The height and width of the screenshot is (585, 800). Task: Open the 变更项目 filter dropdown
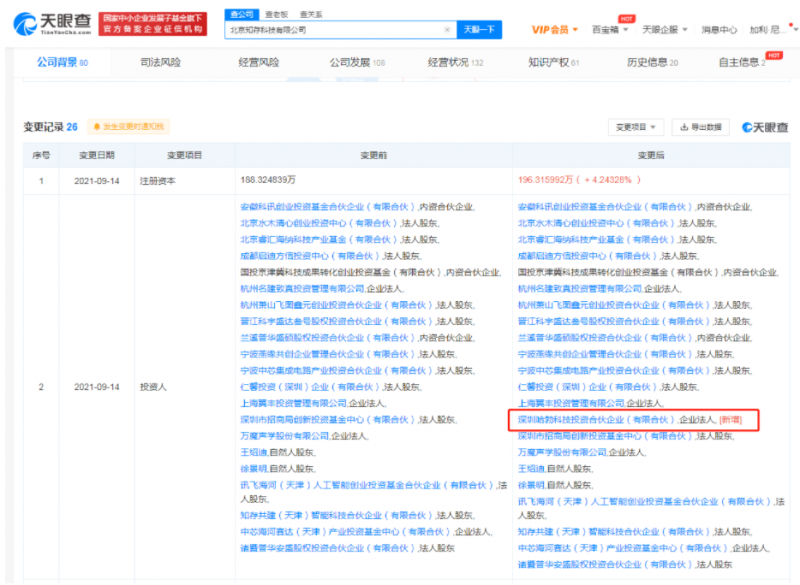(636, 127)
